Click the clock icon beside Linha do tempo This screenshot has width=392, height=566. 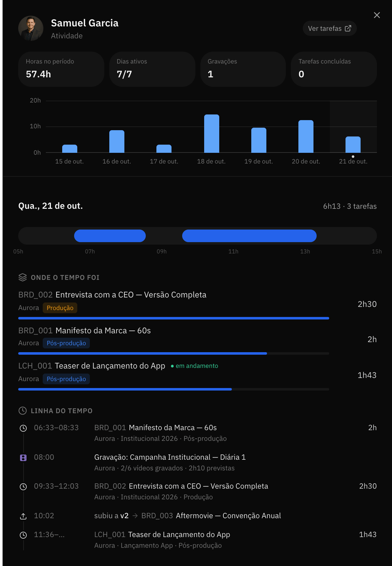click(x=23, y=411)
